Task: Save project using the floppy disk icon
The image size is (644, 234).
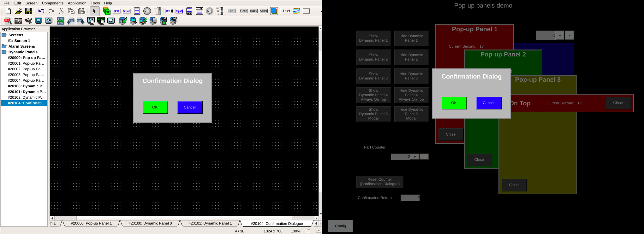Action: point(28,11)
